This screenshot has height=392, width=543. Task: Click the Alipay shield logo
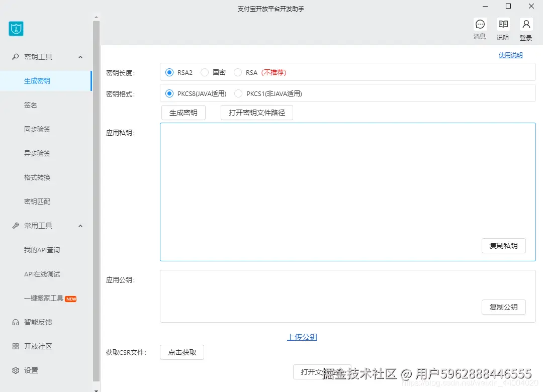pos(16,29)
